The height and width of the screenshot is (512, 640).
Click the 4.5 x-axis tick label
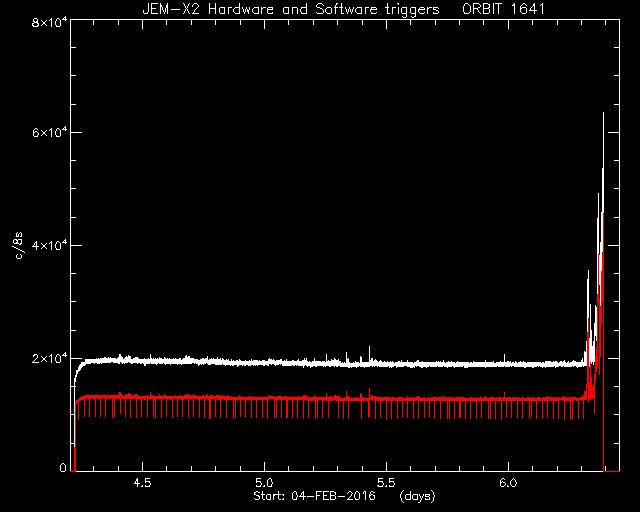142,483
